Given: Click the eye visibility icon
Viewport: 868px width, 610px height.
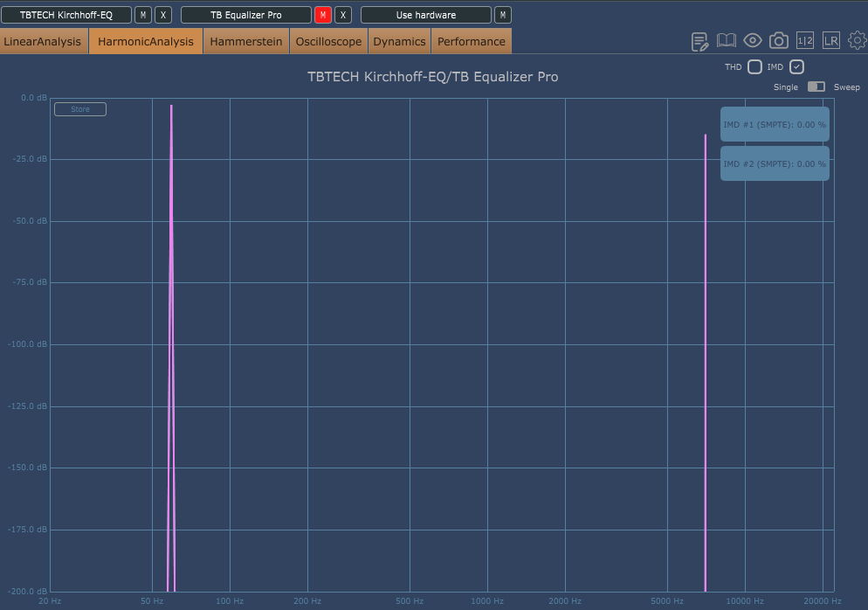Looking at the screenshot, I should [x=753, y=41].
